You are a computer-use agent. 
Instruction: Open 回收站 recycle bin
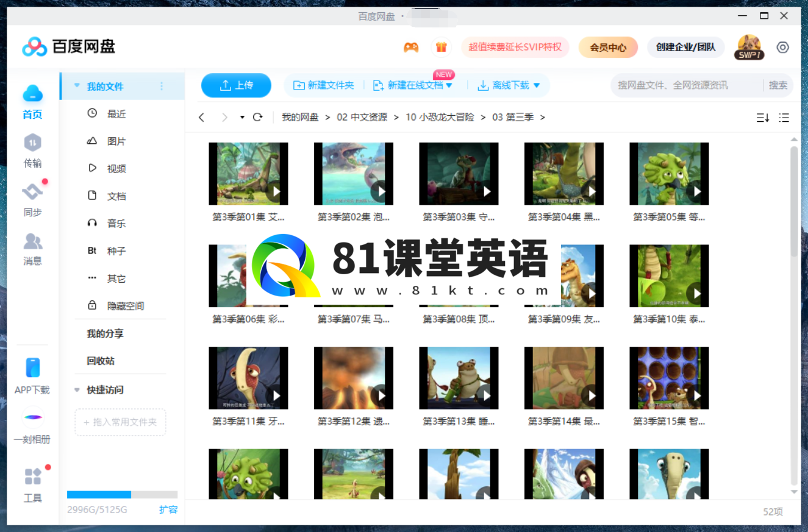101,361
